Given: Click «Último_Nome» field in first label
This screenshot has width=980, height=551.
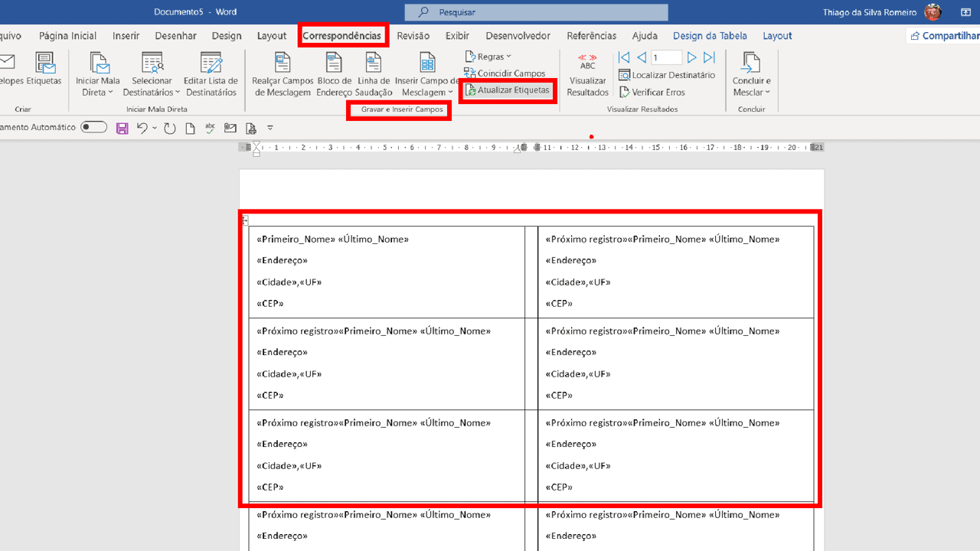Looking at the screenshot, I should [374, 239].
